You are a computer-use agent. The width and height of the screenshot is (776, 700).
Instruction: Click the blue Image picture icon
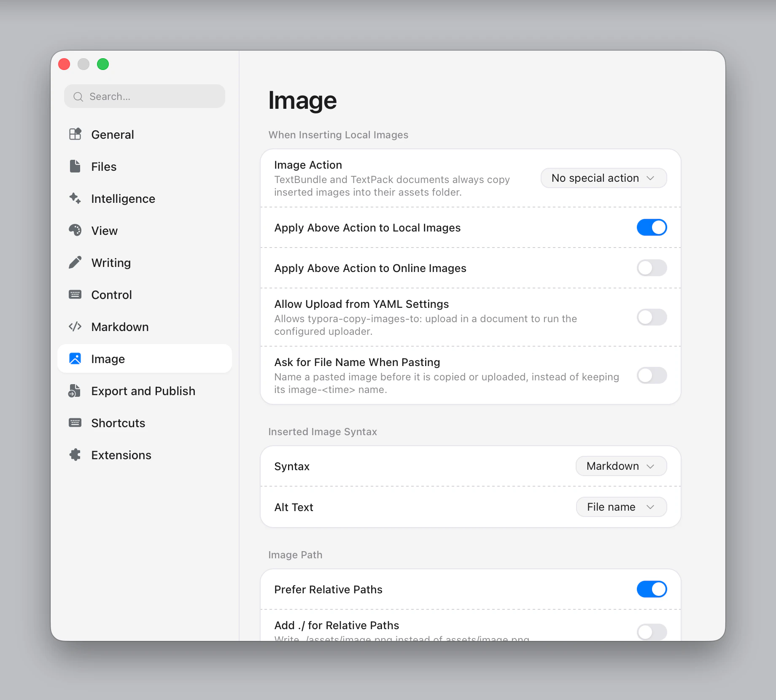75,358
